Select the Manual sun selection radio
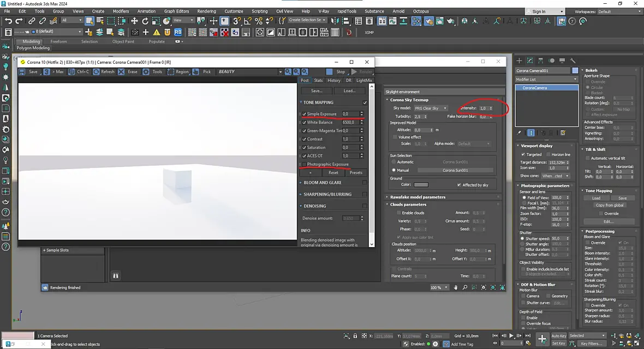The height and width of the screenshot is (349, 644). tap(393, 170)
